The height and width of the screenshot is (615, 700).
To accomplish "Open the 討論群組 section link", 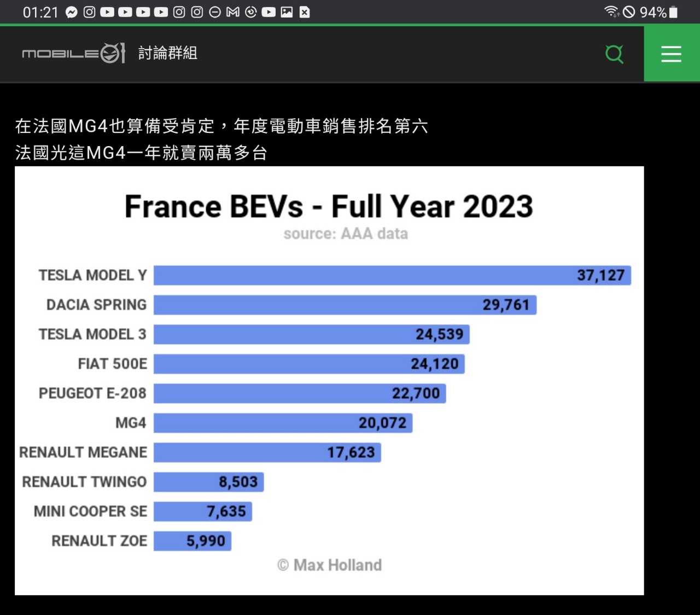I will click(x=168, y=53).
